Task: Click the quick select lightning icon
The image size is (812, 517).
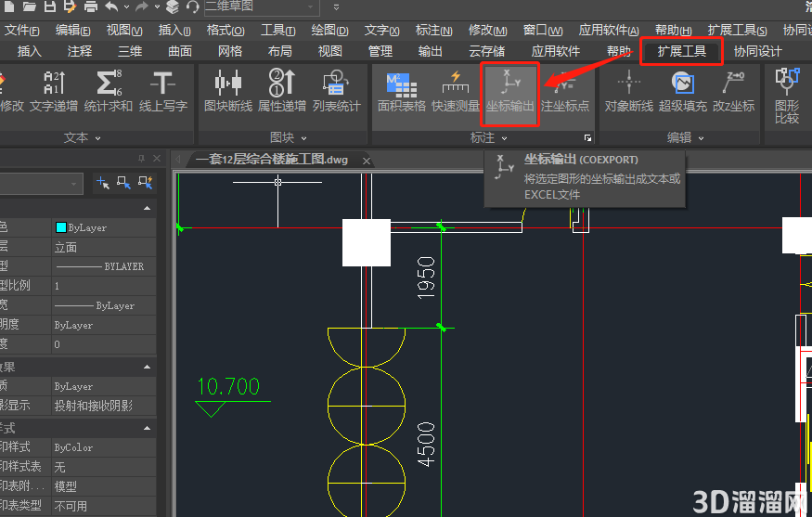Action: coord(145,182)
